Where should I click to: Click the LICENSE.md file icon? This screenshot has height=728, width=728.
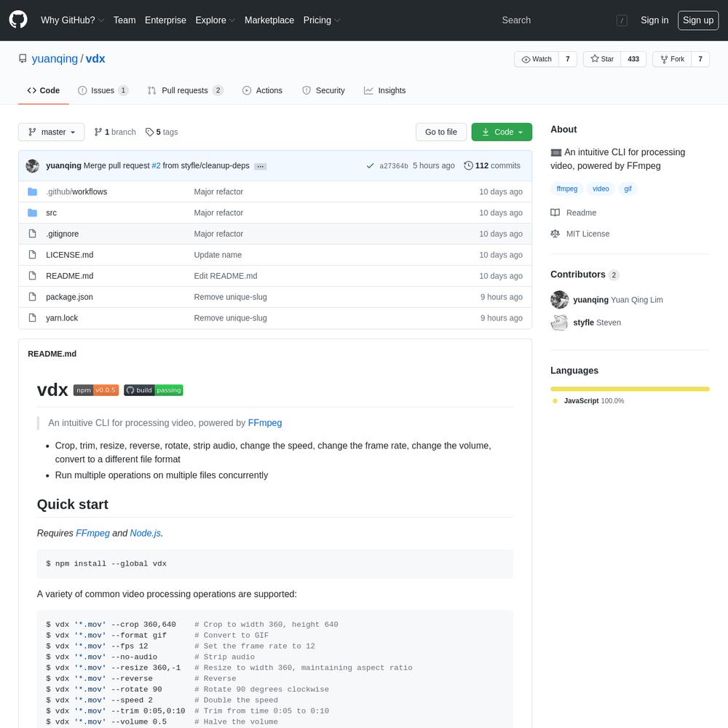[x=32, y=254]
